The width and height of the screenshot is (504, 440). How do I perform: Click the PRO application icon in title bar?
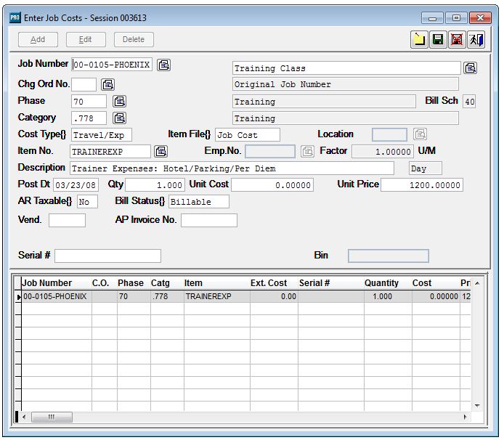click(x=15, y=17)
